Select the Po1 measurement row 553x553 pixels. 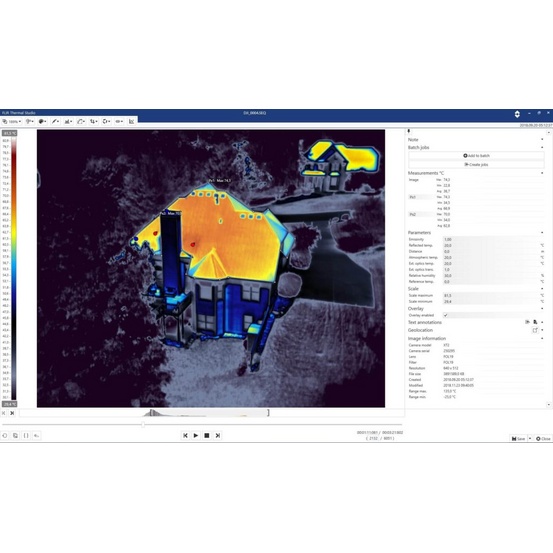pyautogui.click(x=421, y=197)
